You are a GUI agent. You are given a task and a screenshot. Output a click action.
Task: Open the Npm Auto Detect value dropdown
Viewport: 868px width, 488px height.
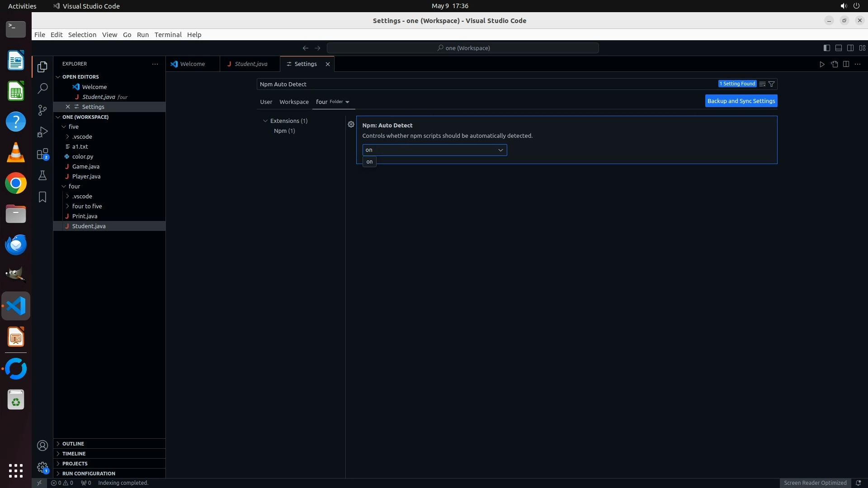tap(434, 150)
